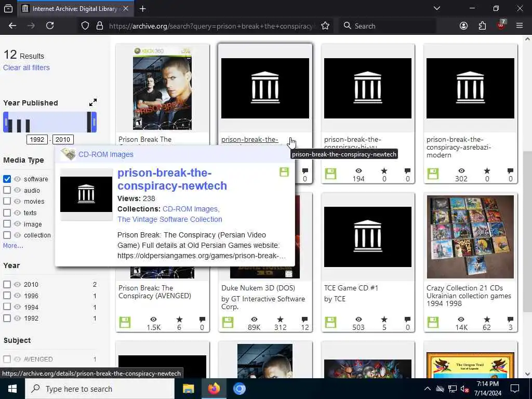Expand the Year Published histogram
The height and width of the screenshot is (399, 532).
[x=92, y=102]
